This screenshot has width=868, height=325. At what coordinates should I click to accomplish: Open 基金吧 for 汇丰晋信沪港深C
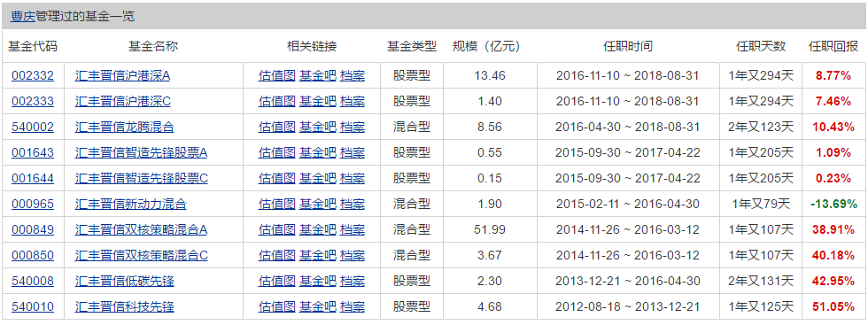[x=318, y=101]
